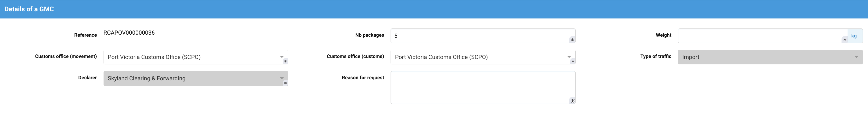Click the Reason for request label
The width and height of the screenshot is (868, 118).
(363, 78)
